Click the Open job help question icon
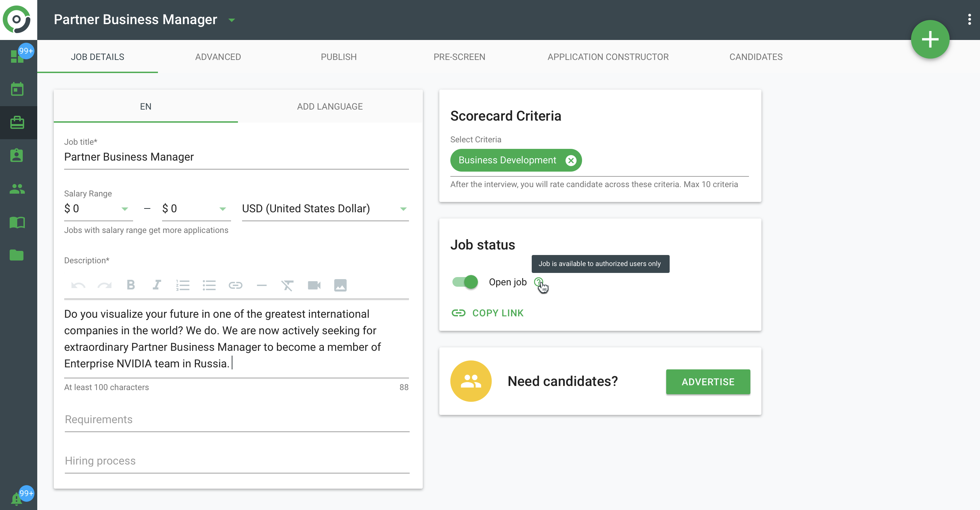Viewport: 980px width, 510px height. [538, 282]
